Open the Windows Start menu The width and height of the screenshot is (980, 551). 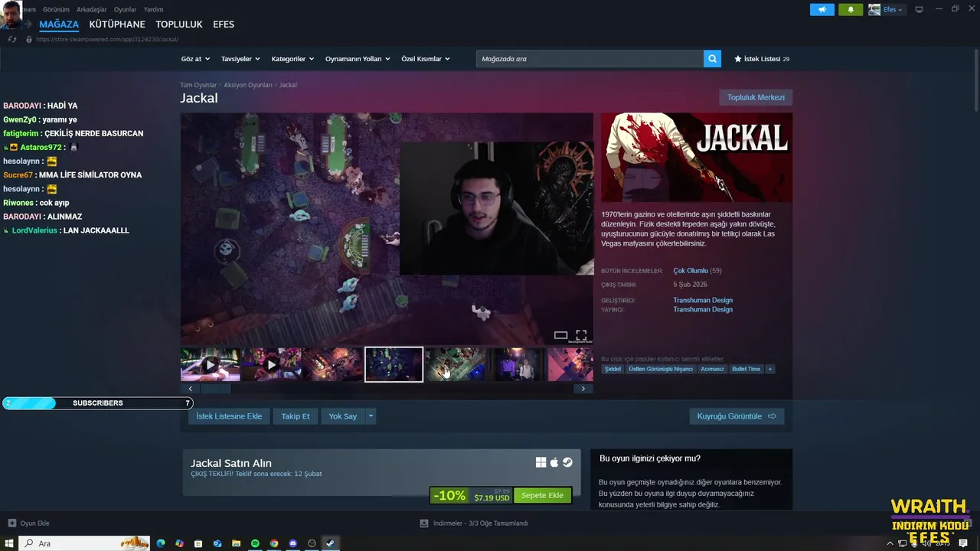(x=10, y=543)
